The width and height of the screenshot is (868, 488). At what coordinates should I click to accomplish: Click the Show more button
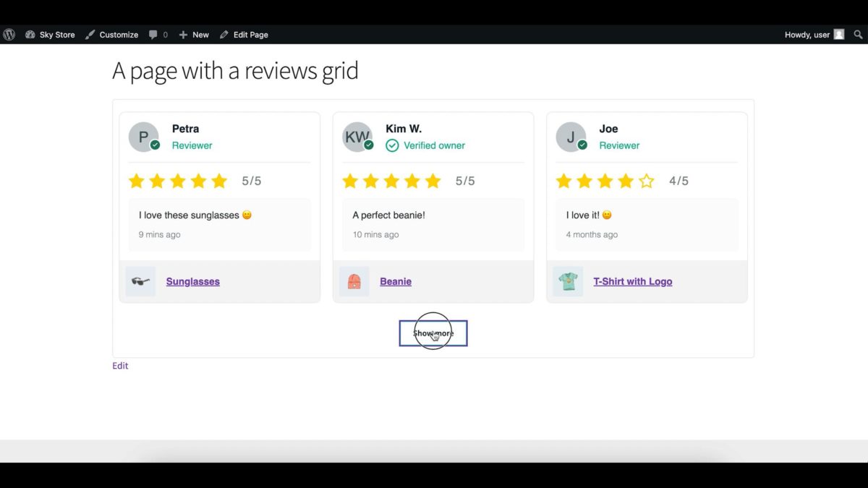pyautogui.click(x=433, y=333)
